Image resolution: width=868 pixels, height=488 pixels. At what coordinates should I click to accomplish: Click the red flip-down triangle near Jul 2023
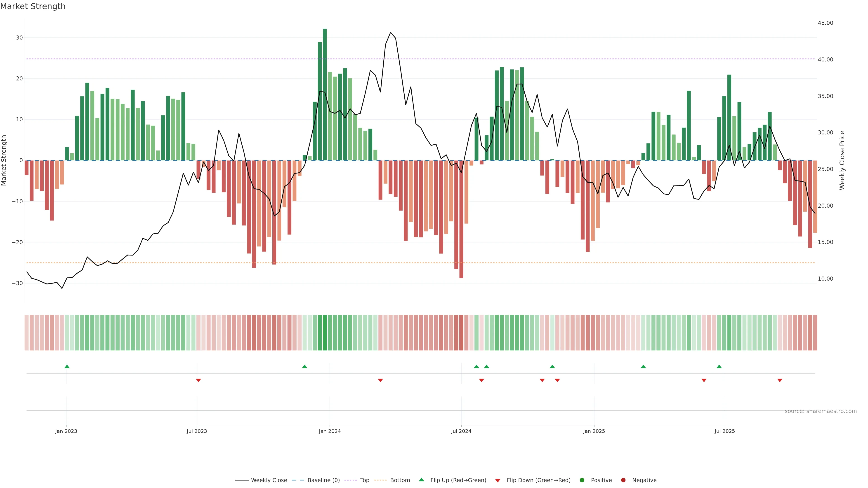click(x=198, y=380)
